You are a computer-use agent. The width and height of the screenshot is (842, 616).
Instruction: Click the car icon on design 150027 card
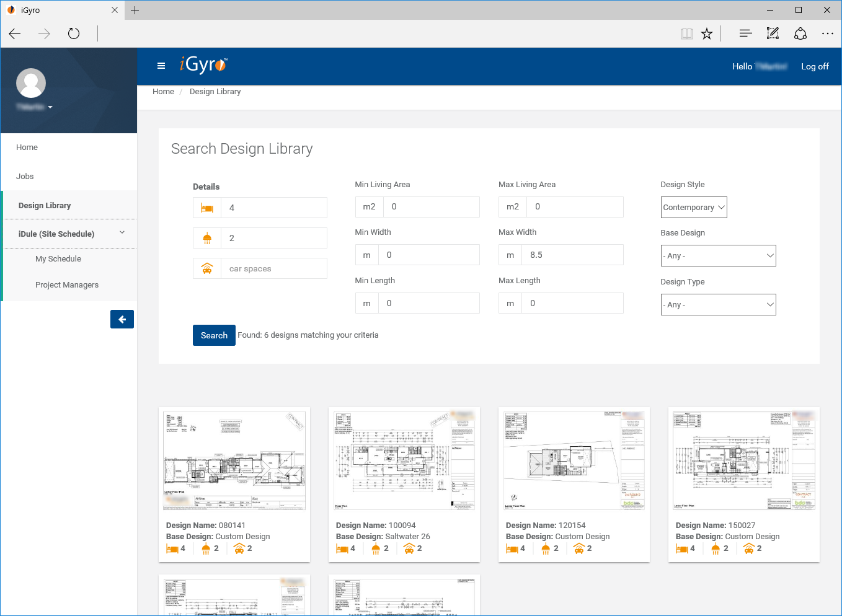[x=748, y=548]
